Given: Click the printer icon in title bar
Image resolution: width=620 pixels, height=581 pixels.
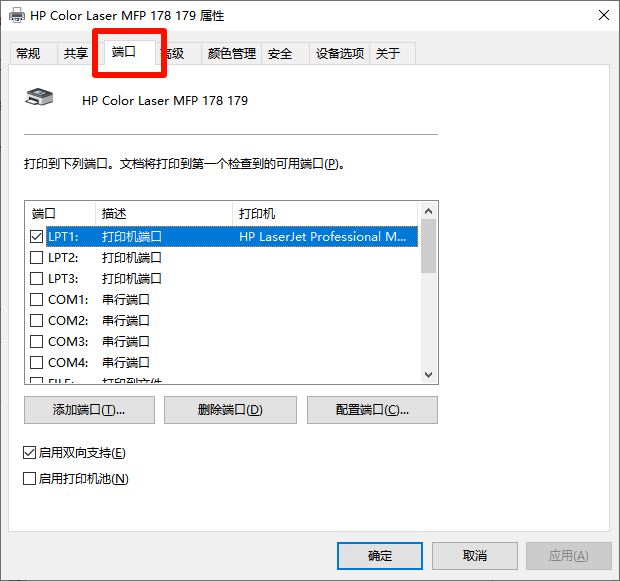Looking at the screenshot, I should pyautogui.click(x=17, y=16).
